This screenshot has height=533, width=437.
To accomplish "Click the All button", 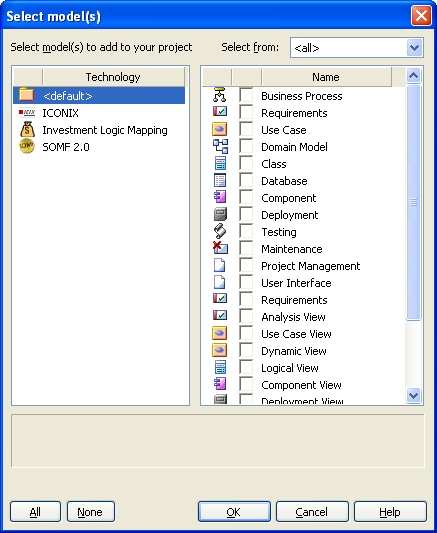I will [35, 512].
